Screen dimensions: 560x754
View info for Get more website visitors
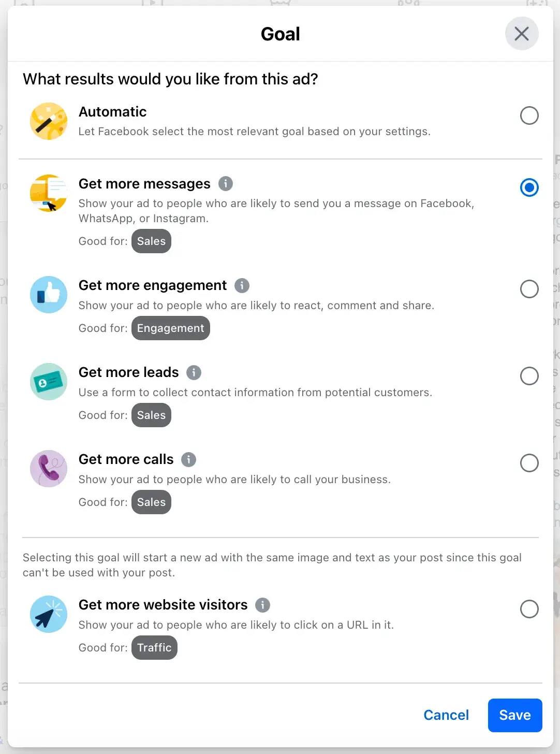coord(263,605)
